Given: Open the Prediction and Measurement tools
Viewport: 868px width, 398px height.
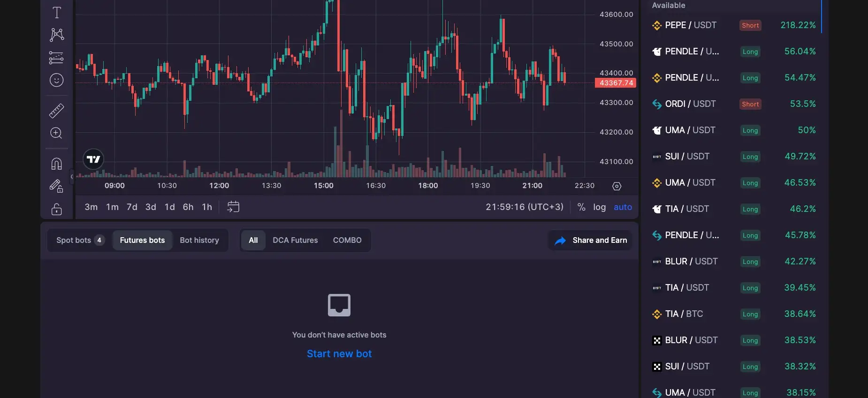Looking at the screenshot, I should click(56, 58).
